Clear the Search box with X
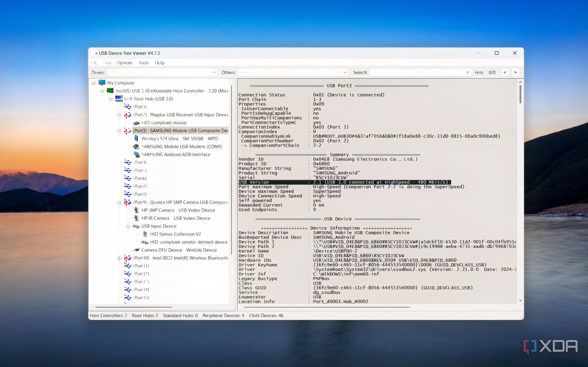588x367 pixels. 467,73
